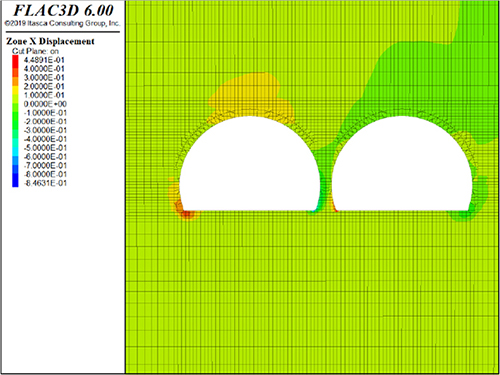This screenshot has width=500, height=375.
Task: Select the 'Cut Plane: on' label
Action: [35, 51]
